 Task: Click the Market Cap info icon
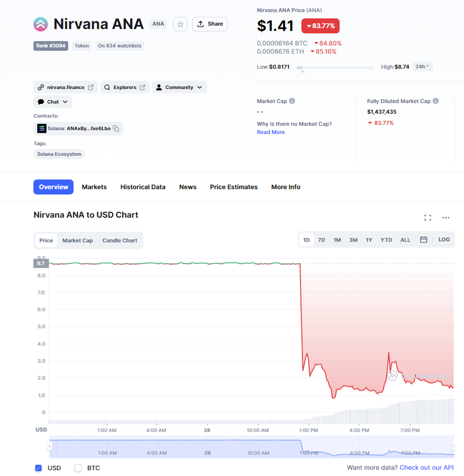coord(292,101)
